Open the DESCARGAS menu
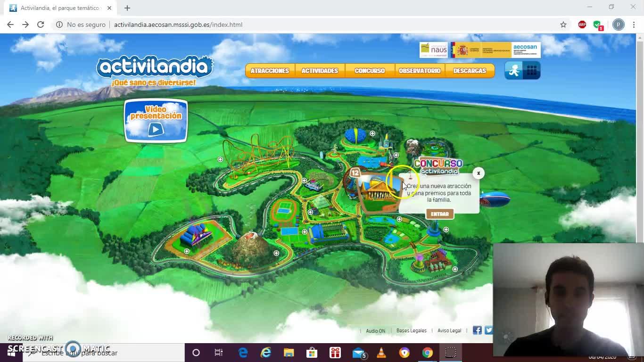Screen dimensions: 644x362 point(470,71)
